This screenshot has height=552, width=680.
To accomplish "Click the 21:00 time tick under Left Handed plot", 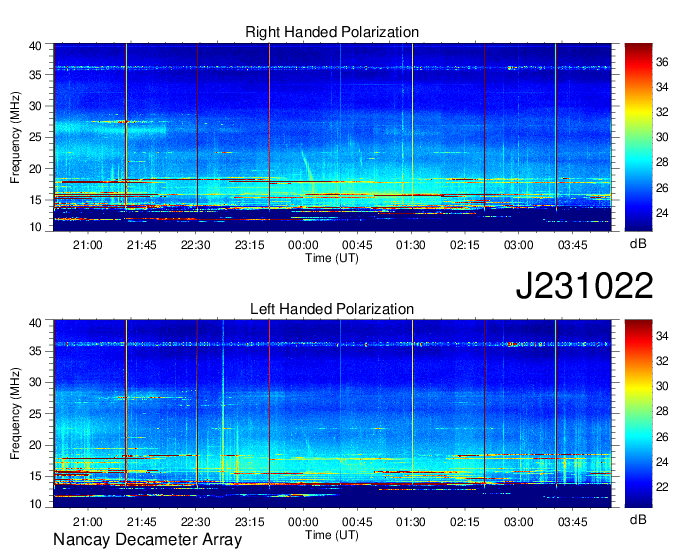I will point(88,522).
